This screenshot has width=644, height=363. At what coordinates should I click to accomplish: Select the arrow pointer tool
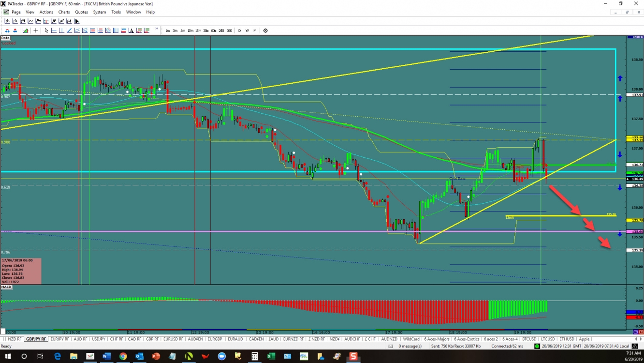(46, 30)
